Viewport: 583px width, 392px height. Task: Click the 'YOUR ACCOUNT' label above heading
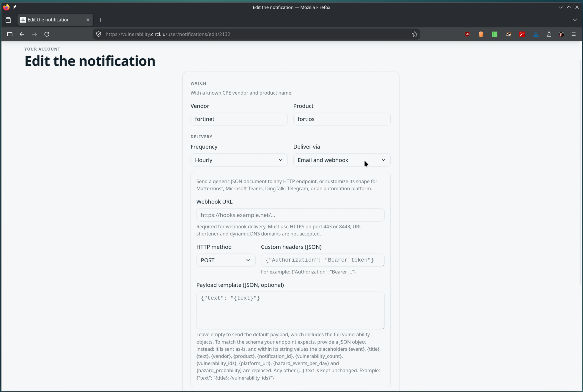pyautogui.click(x=42, y=49)
